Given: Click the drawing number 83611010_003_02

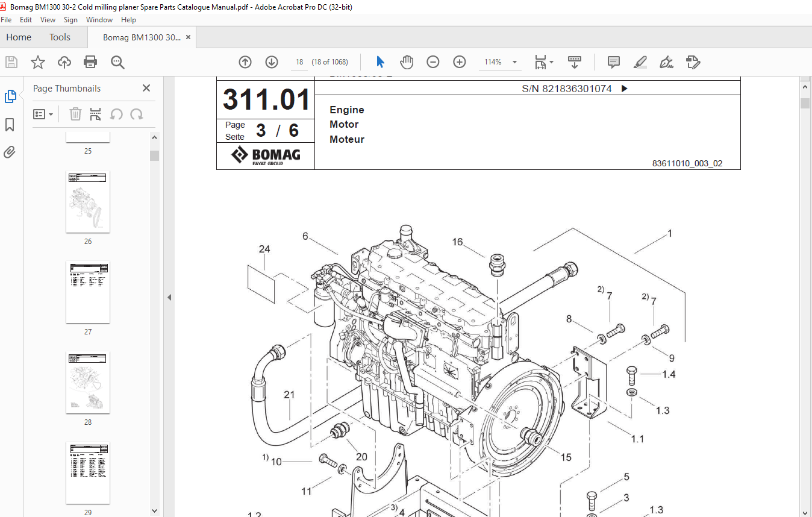Looking at the screenshot, I should [x=687, y=163].
